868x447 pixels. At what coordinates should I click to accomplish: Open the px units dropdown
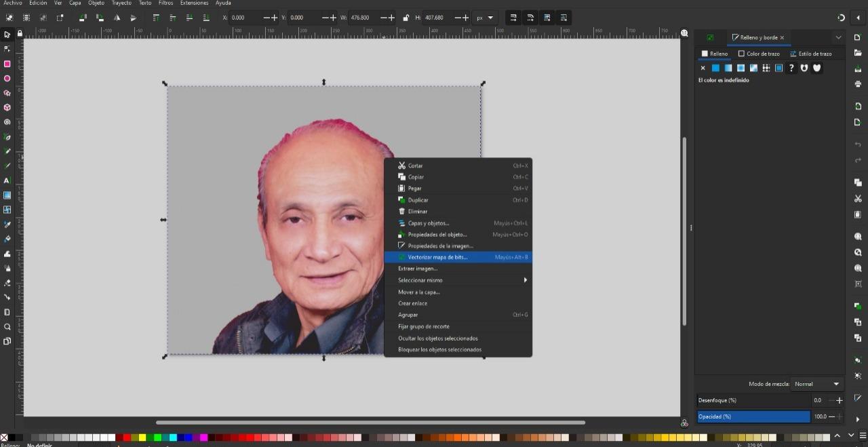pyautogui.click(x=485, y=18)
